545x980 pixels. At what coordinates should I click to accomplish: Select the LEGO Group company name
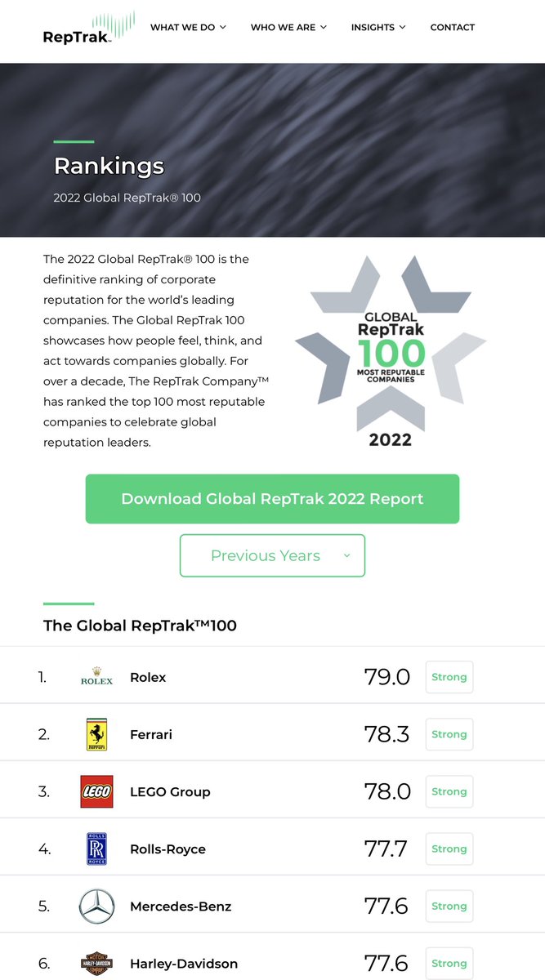[170, 791]
